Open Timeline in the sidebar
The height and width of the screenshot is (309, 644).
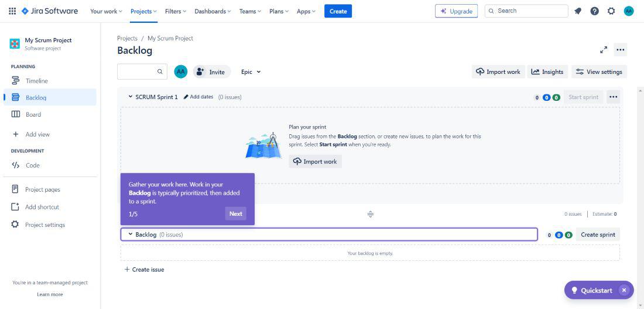coord(50,81)
